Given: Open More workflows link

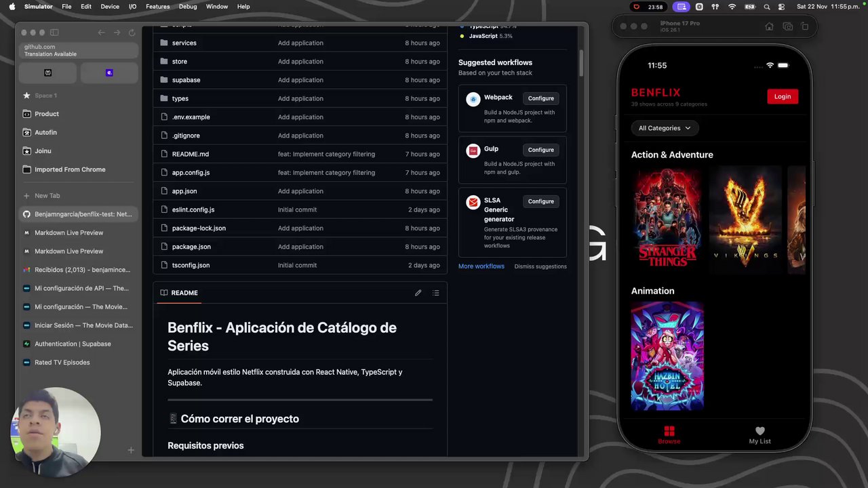Looking at the screenshot, I should (x=481, y=266).
